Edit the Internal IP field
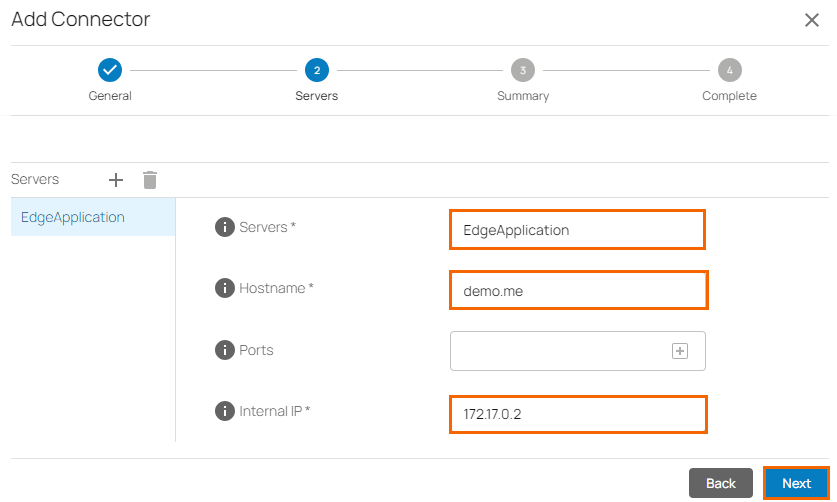Image resolution: width=837 pixels, height=502 pixels. click(x=578, y=414)
